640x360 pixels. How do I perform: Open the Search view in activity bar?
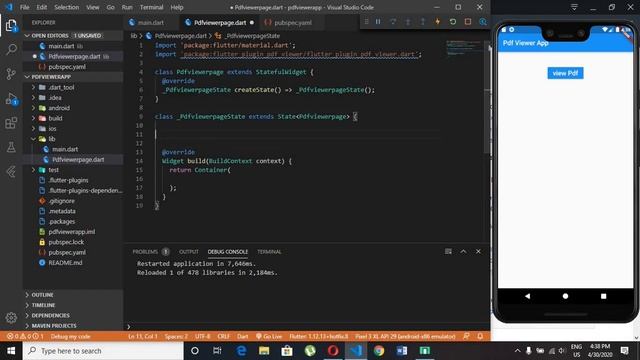point(11,50)
